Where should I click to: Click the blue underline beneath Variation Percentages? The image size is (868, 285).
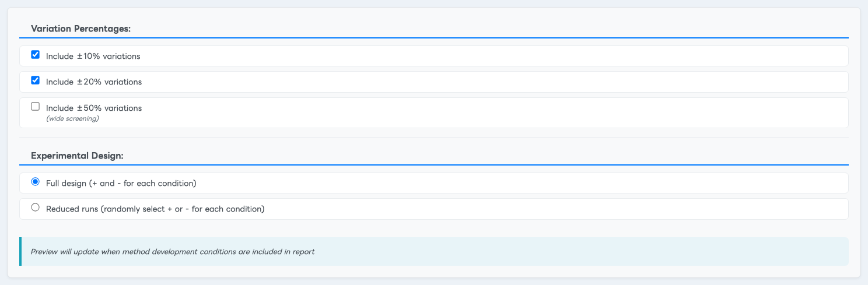434,38
